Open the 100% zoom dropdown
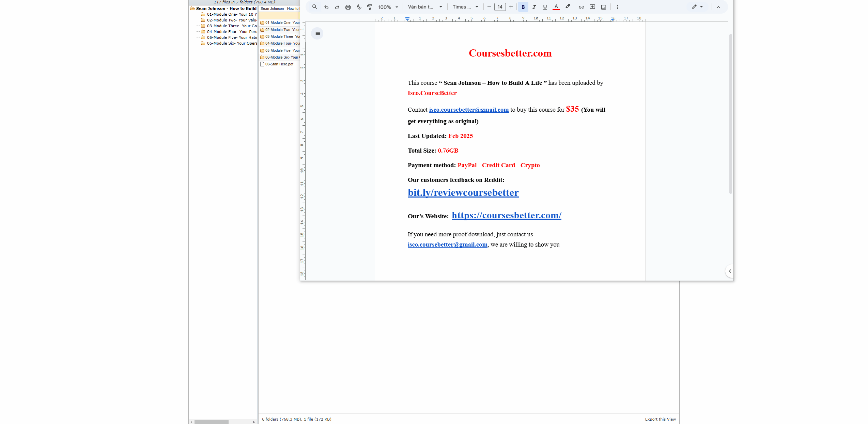 (388, 7)
